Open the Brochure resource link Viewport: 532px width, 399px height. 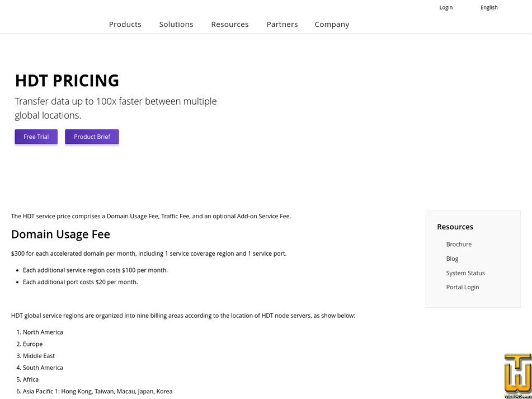coord(459,245)
